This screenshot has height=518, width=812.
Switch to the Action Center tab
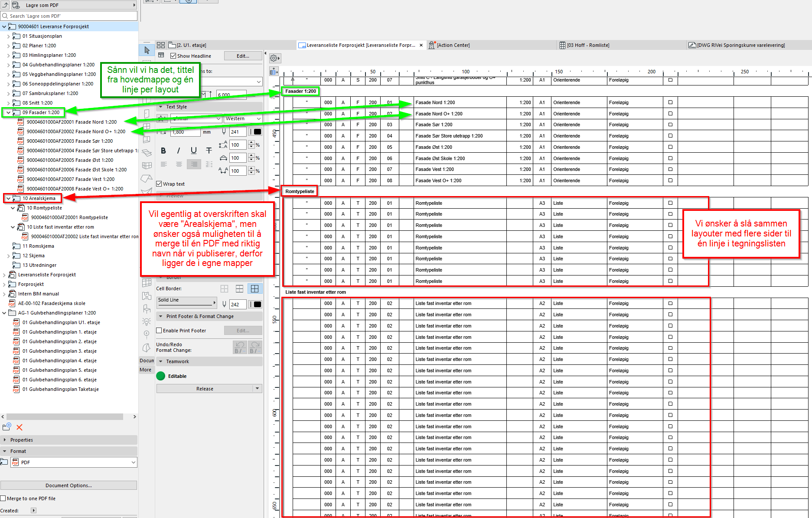(x=453, y=45)
